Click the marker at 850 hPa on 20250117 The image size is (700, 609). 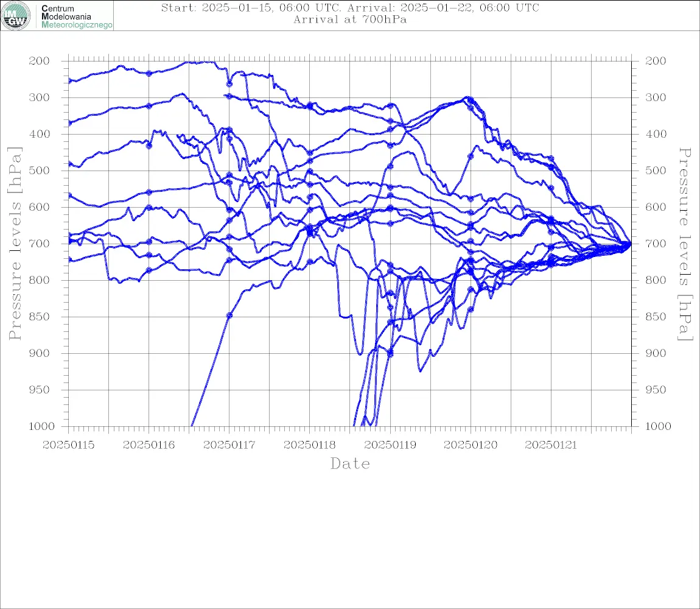tap(229, 315)
